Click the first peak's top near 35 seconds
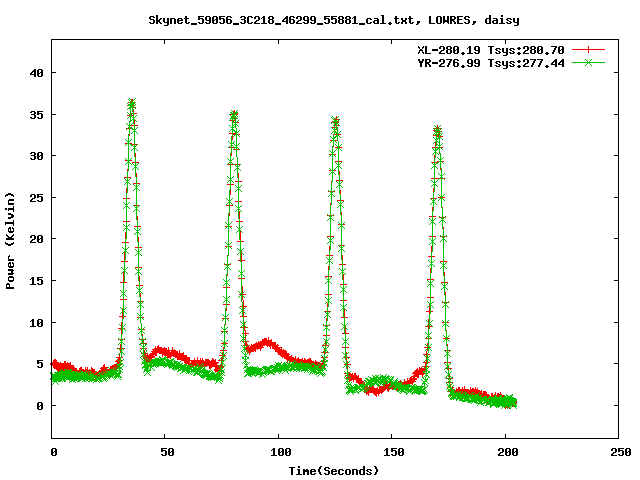This screenshot has height=480, width=640. coord(131,103)
